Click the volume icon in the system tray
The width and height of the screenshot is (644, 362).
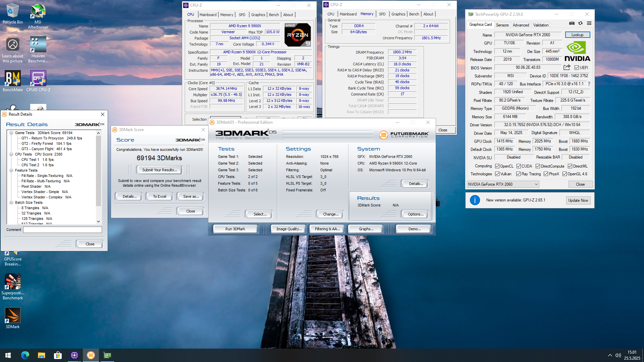(618, 355)
